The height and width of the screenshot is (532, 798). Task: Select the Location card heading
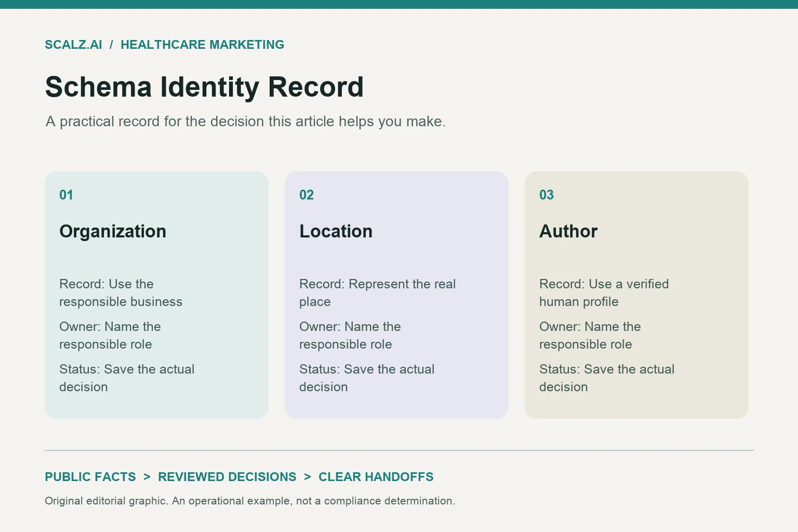[336, 231]
